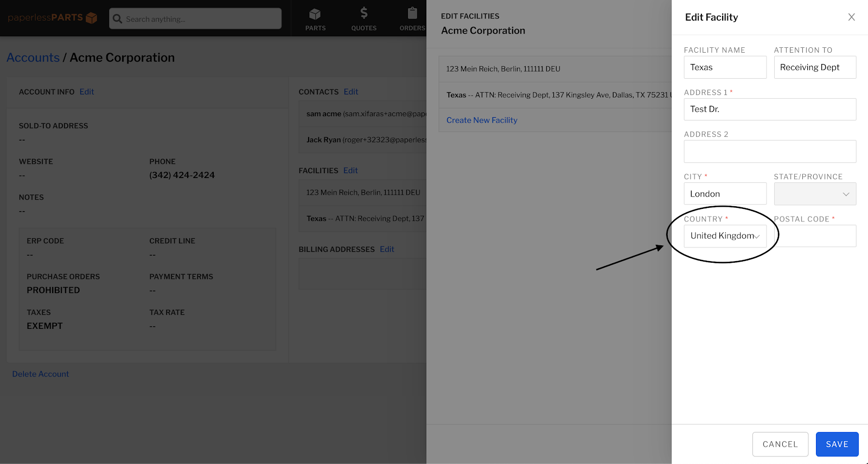Click the Save button

click(837, 444)
